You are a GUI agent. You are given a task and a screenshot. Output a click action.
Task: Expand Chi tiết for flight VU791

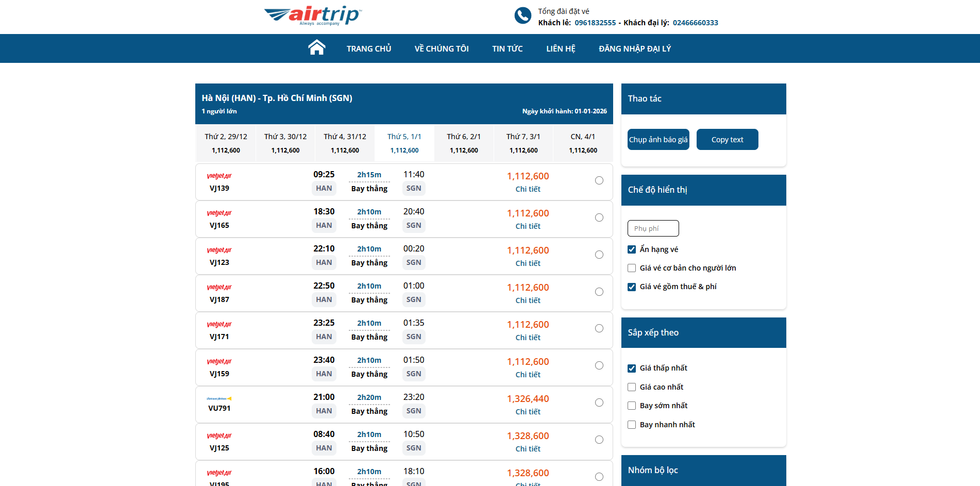click(x=528, y=412)
